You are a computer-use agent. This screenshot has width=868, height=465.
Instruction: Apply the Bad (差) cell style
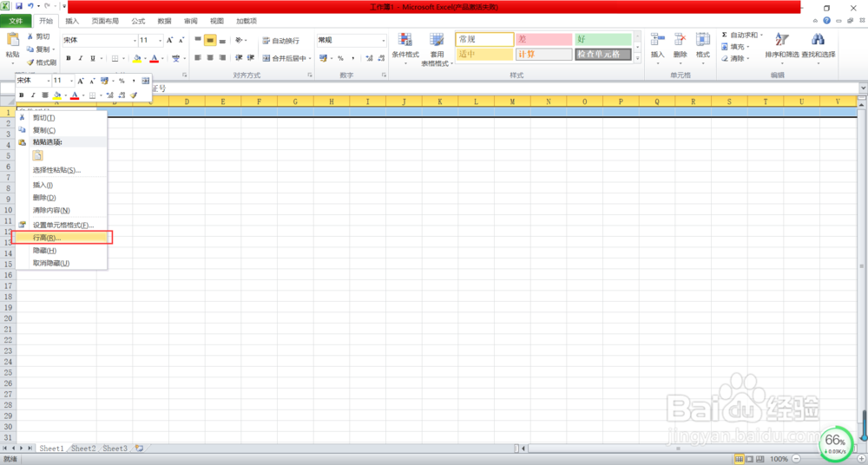543,39
